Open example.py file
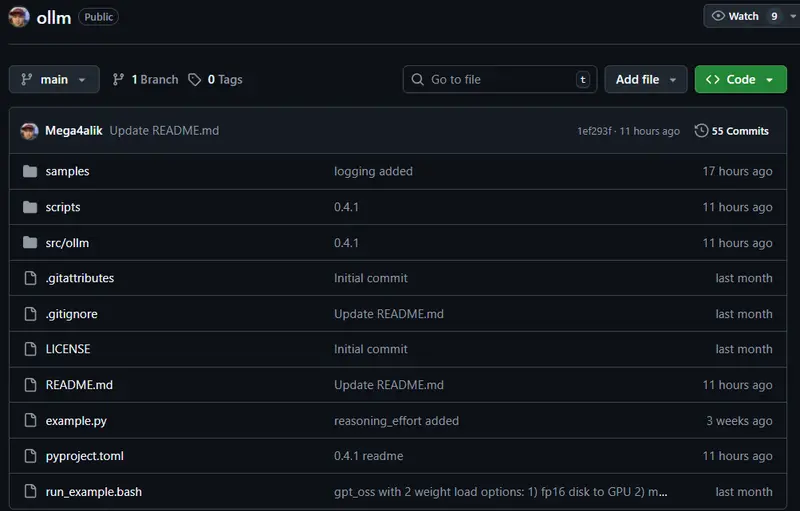800x511 pixels. pos(76,421)
